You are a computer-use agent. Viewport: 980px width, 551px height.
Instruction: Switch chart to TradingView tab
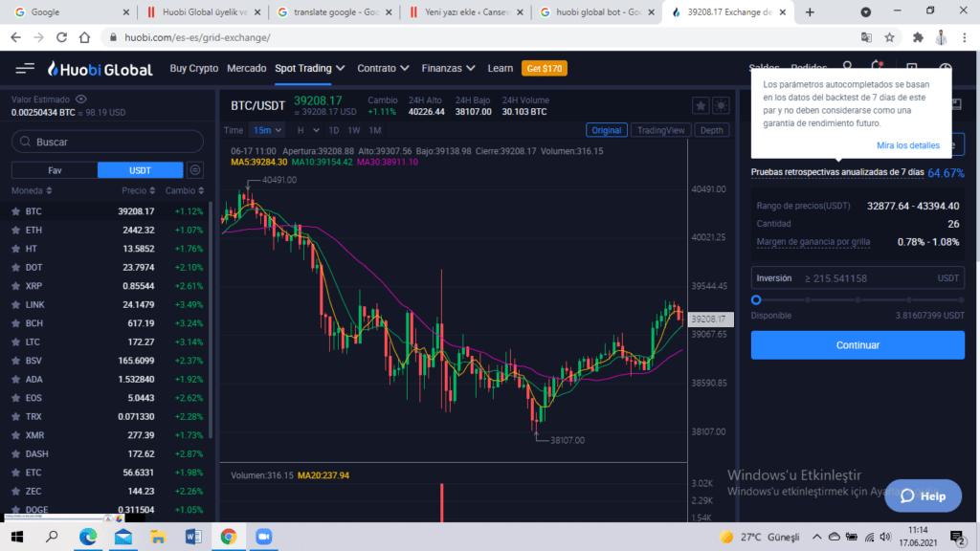click(660, 130)
